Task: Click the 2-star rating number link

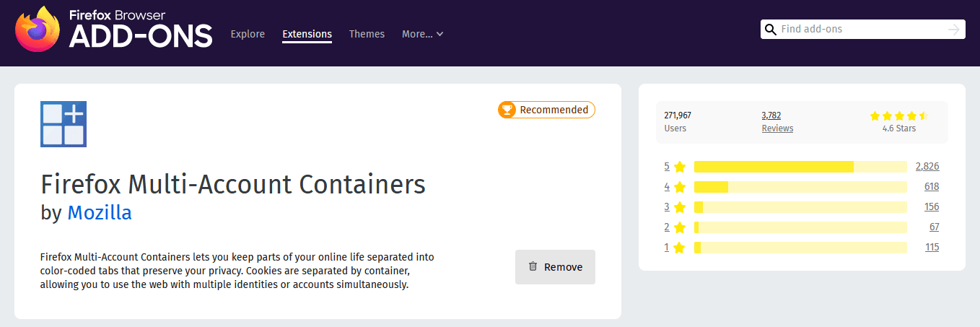Action: 667,227
